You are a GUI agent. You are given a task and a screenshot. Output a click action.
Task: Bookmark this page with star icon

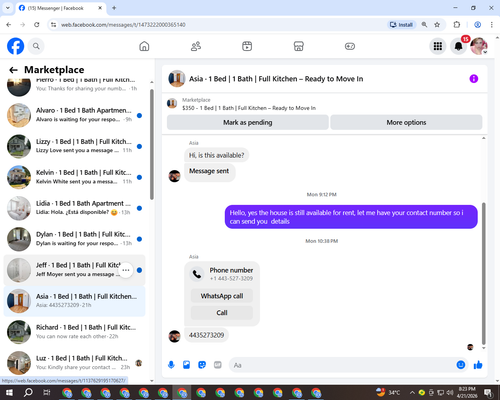tap(437, 25)
